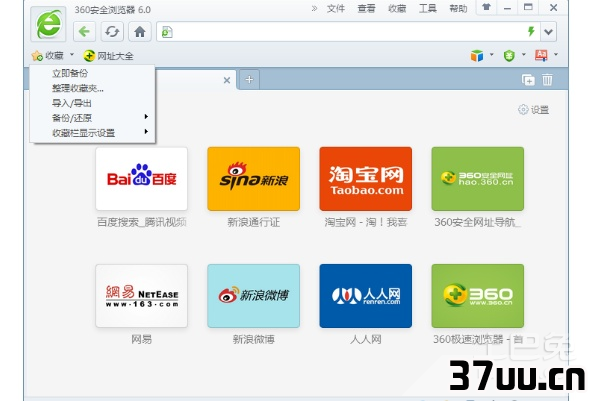The image size is (598, 401).
Task: Open the 查看 menu
Action: click(366, 8)
